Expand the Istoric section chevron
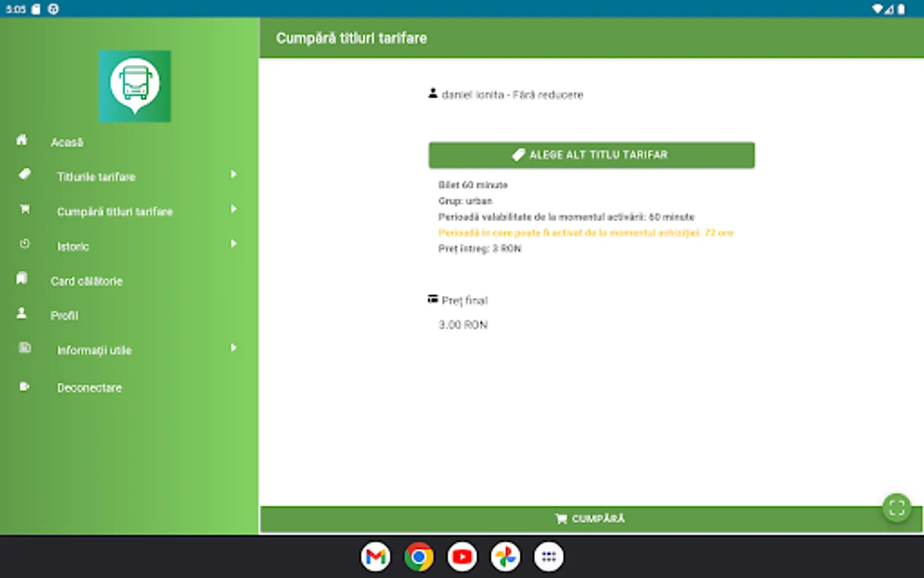This screenshot has height=578, width=924. (x=233, y=243)
